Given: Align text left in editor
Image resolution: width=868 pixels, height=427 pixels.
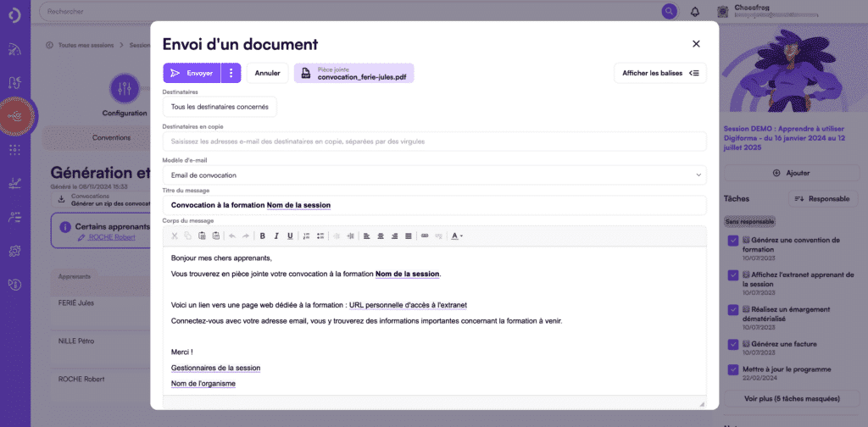Looking at the screenshot, I should (366, 236).
